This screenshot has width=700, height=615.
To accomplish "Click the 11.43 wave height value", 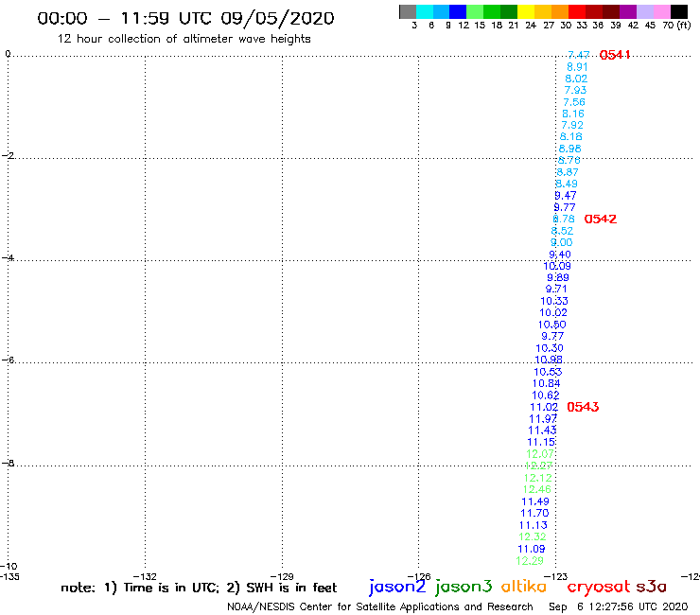I will (542, 430).
